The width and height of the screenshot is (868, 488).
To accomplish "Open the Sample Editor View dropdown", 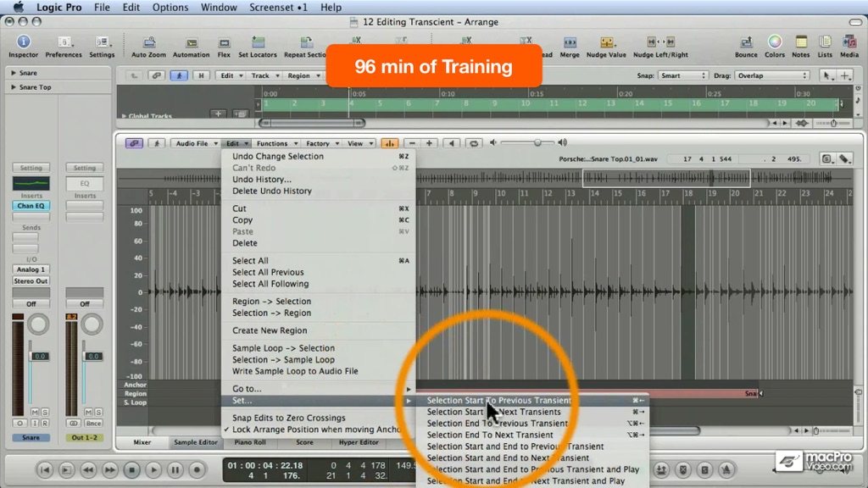I will pos(359,143).
